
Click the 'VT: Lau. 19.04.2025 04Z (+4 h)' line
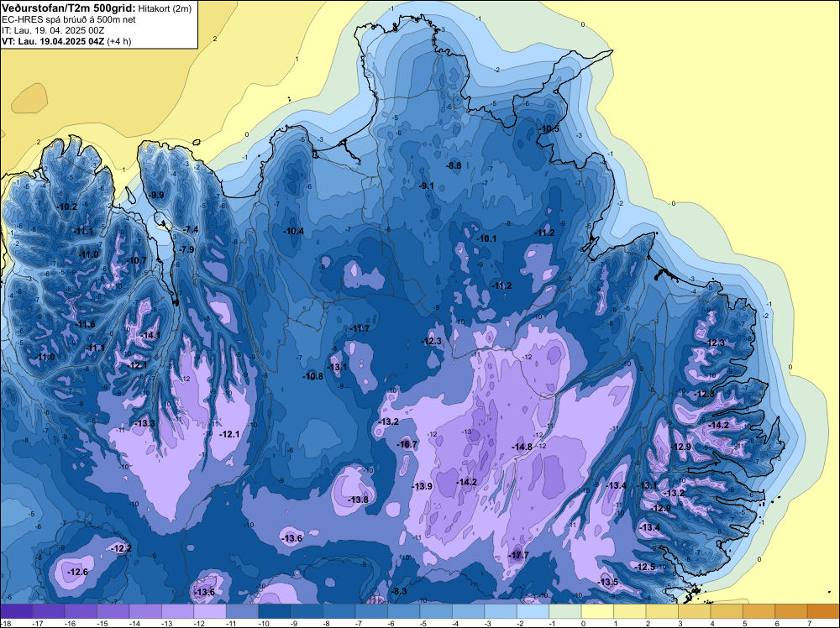(x=66, y=41)
